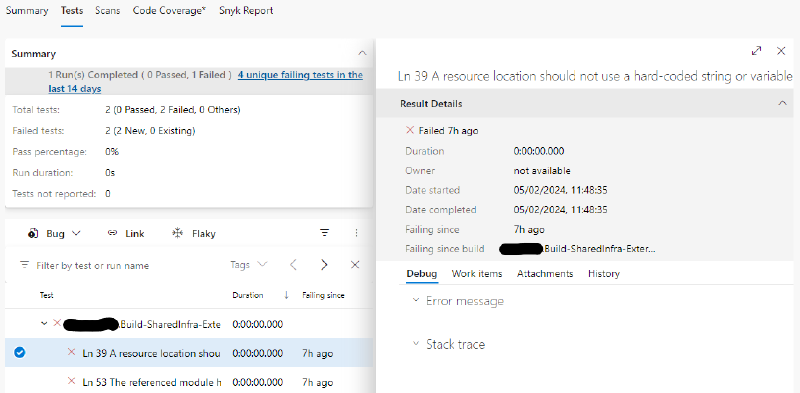Screen dimensions: 800x393
Task: Collapse the Summary panel chevron
Action: tap(362, 53)
